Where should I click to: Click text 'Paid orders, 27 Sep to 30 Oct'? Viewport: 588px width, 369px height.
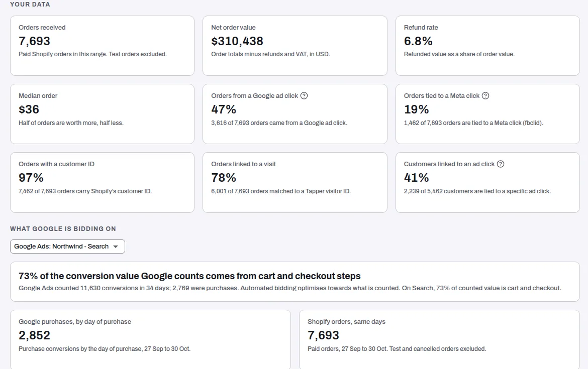coord(347,348)
